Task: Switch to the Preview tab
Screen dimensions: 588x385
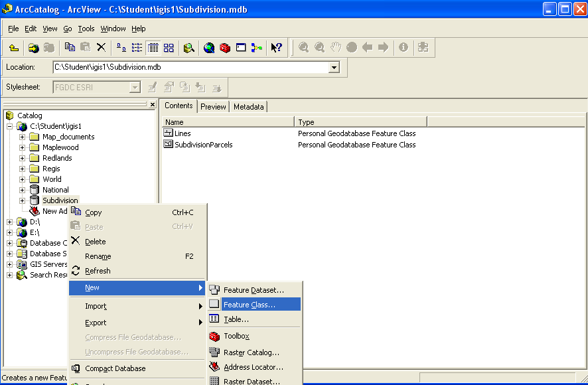Action: 213,107
